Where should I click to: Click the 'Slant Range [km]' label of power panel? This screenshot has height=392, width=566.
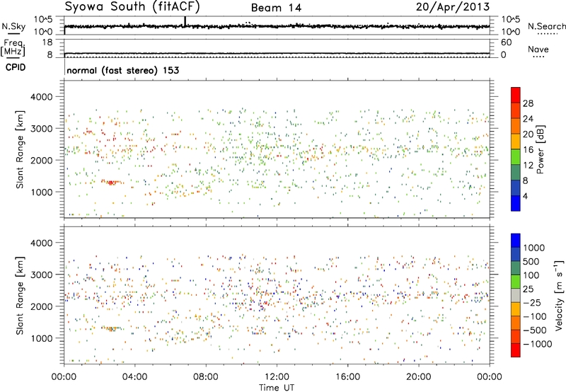pyautogui.click(x=20, y=149)
